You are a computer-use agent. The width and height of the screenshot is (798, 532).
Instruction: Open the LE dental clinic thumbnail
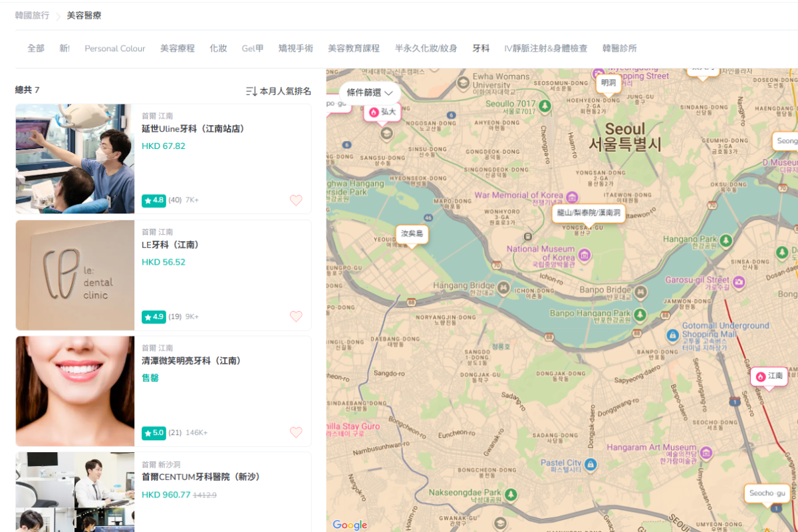[75, 275]
